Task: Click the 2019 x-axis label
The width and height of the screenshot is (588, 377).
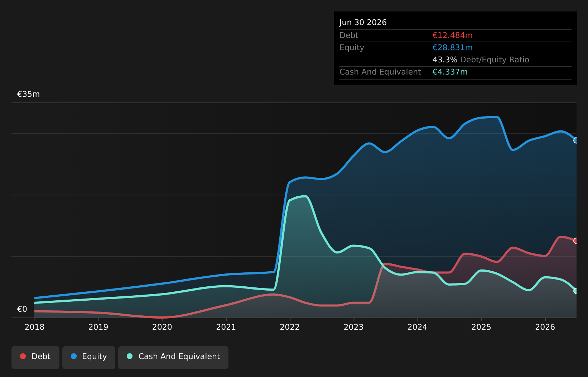Action: [98, 327]
